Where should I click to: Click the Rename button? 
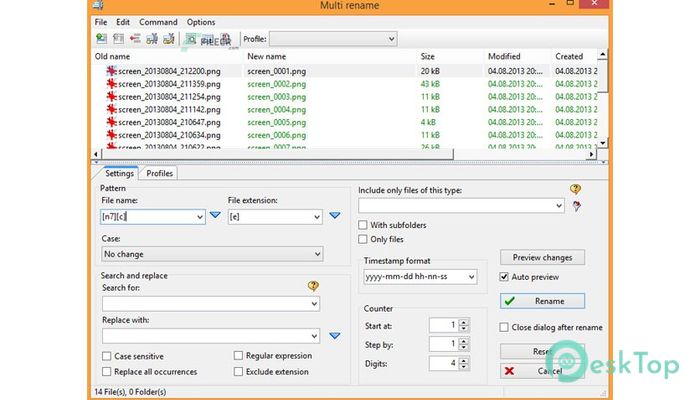542,301
